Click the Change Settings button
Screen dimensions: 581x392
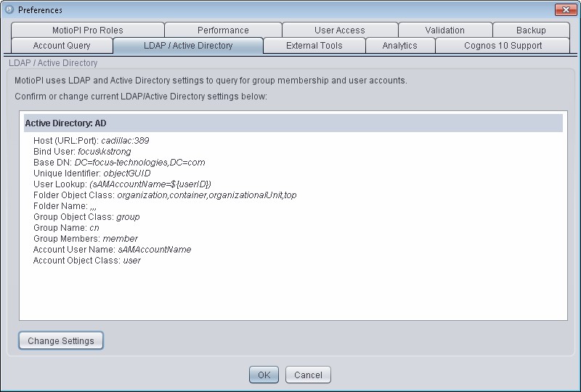pyautogui.click(x=61, y=340)
